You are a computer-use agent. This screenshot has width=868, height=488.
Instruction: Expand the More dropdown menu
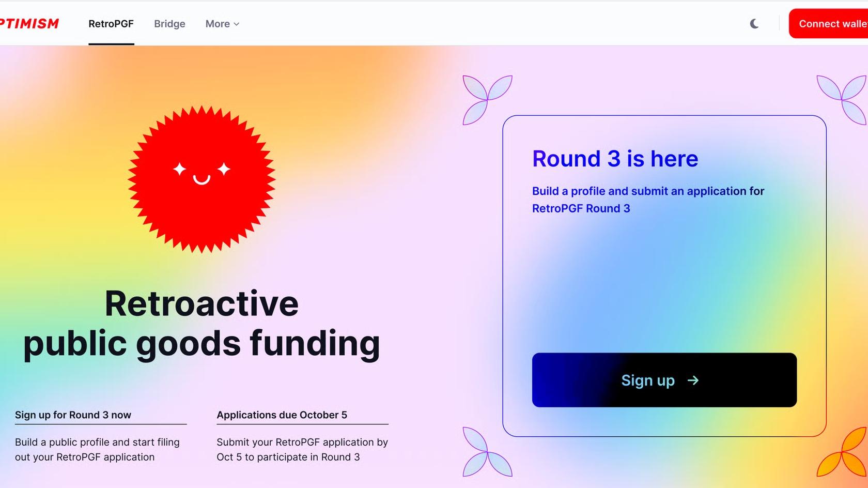click(222, 24)
